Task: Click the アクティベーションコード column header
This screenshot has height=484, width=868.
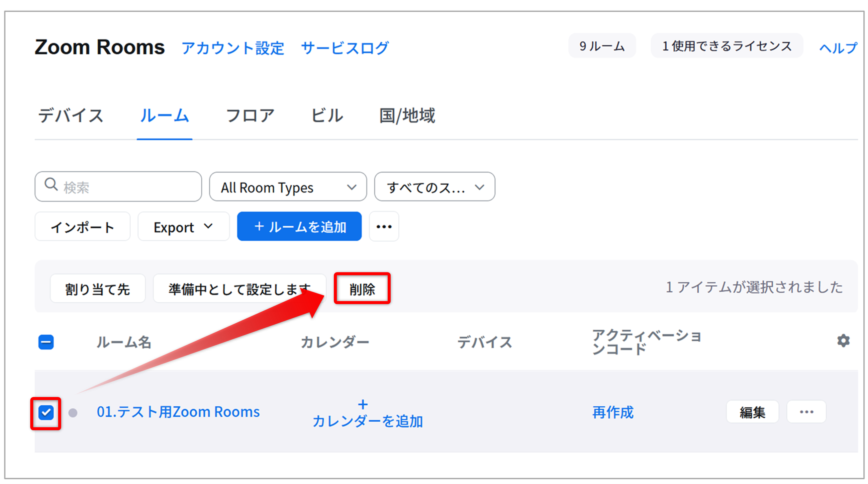Action: pyautogui.click(x=647, y=342)
